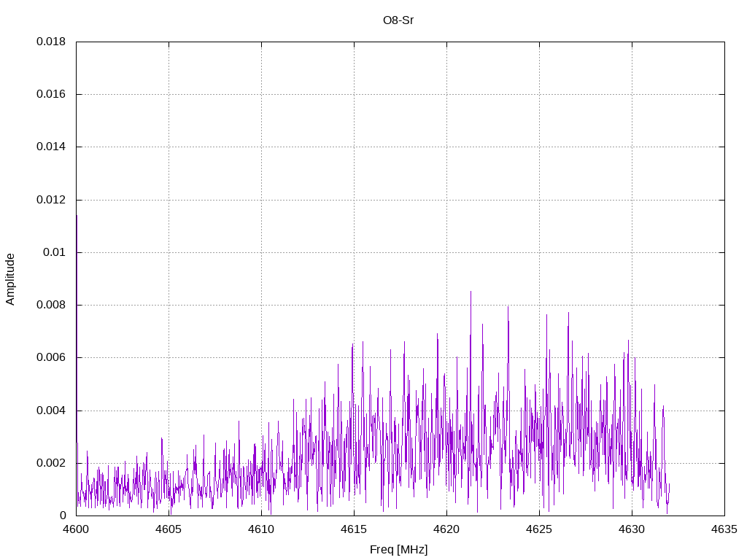Screen dimensions: 747x560
Task: Click the tall spike peak at 4600 MHz
Action: tap(77, 216)
